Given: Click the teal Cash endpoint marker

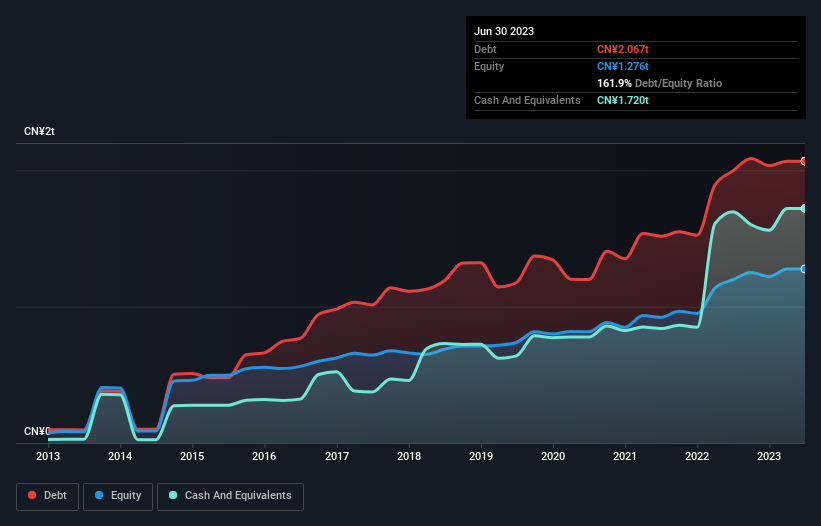Looking at the screenshot, I should (x=804, y=208).
